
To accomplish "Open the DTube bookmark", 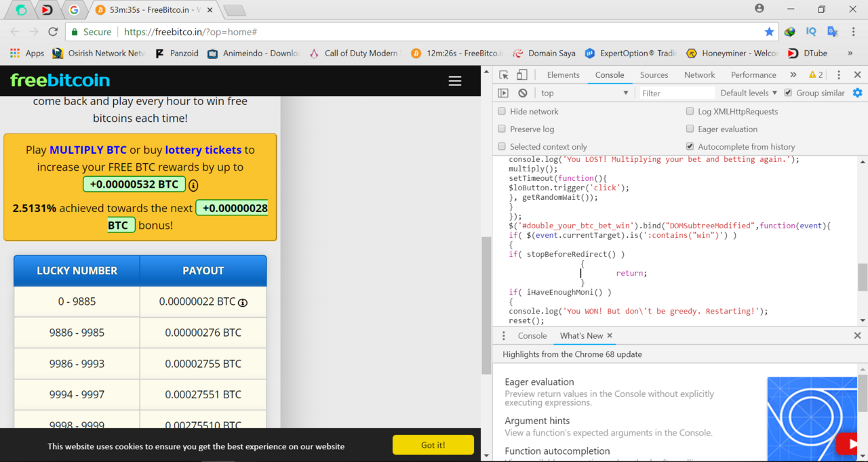I will pos(807,53).
